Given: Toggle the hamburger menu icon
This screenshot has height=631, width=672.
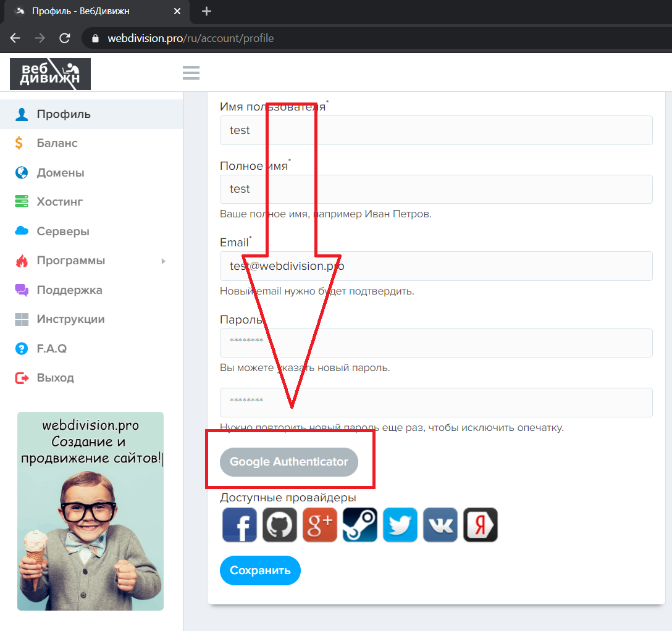Looking at the screenshot, I should (x=191, y=73).
